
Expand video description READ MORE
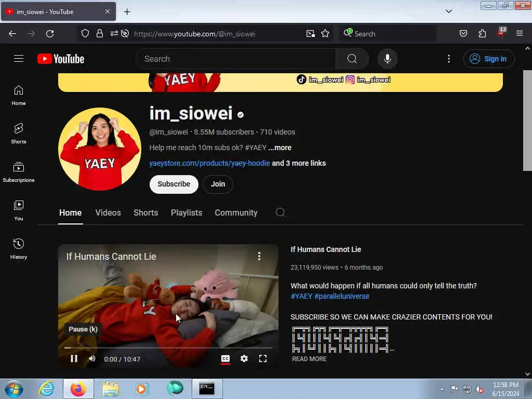pyautogui.click(x=309, y=359)
